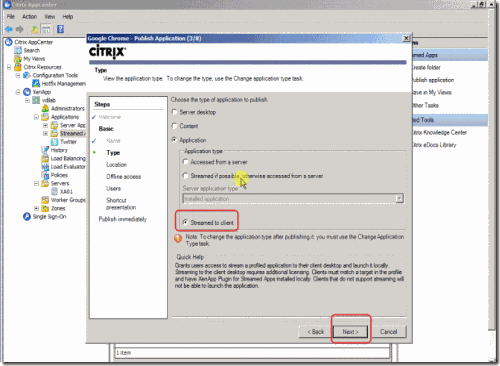Open the View menu
Screen dimensions: 500x366
[x=50, y=17]
